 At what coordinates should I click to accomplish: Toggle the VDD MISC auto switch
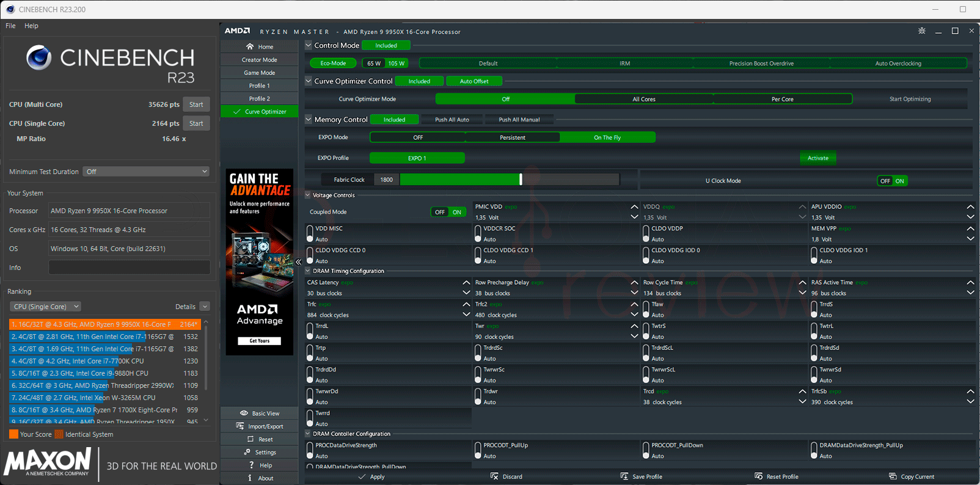(310, 233)
